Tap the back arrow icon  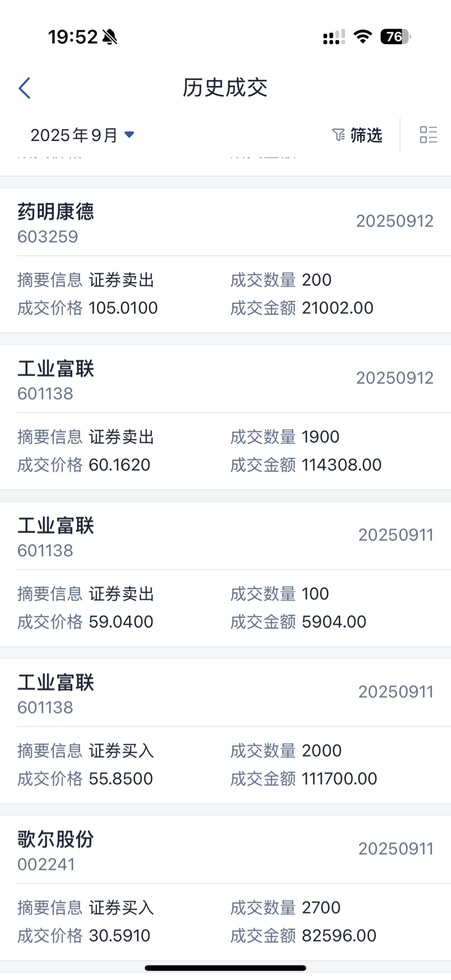coord(25,89)
